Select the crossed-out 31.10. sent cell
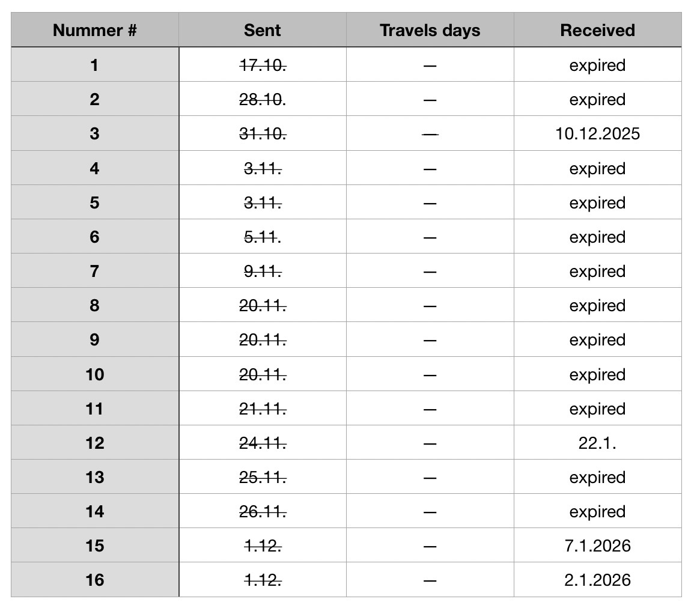700x608 pixels. 263,133
